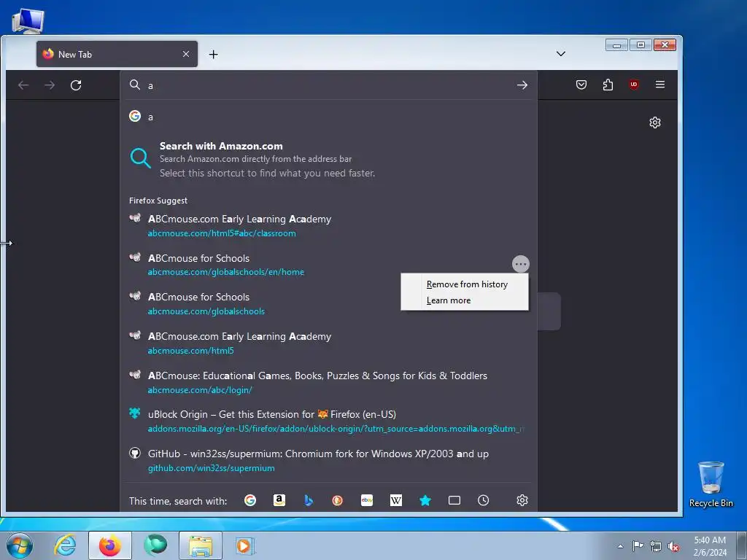Open Windows Explorer folder on taskbar
747x560 pixels.
coord(201,545)
